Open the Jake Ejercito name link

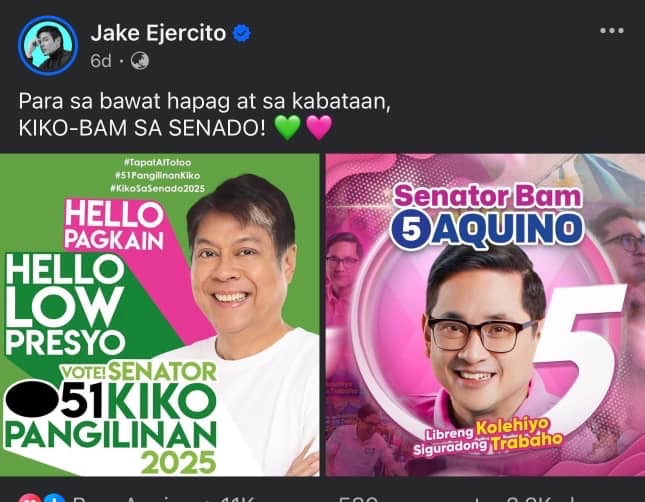(x=158, y=33)
